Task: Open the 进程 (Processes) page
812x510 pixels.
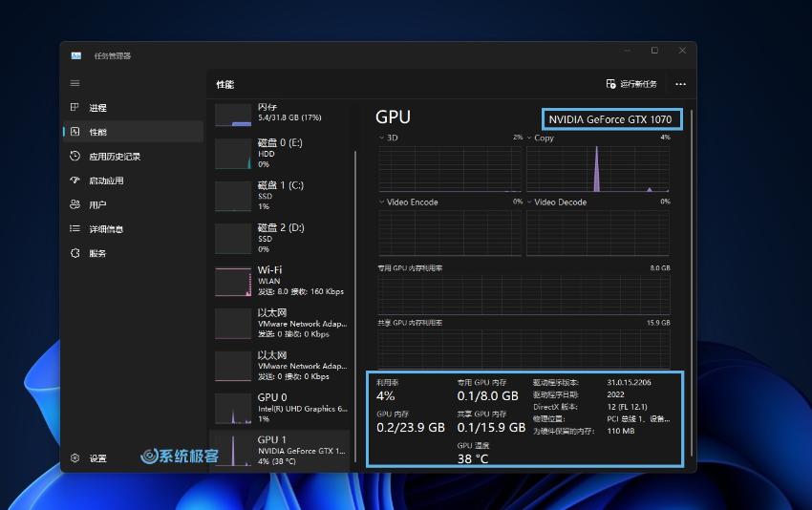Action: click(x=133, y=108)
